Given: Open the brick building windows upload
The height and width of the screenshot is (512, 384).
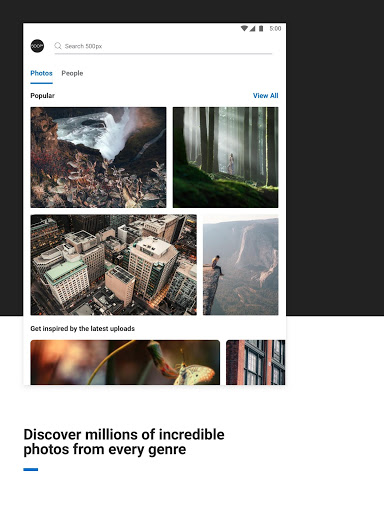Looking at the screenshot, I should 256,362.
